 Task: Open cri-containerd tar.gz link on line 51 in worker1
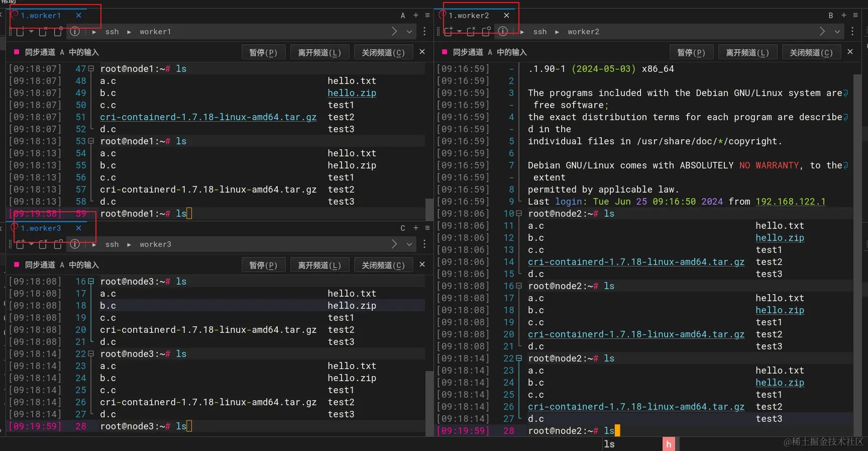click(208, 117)
